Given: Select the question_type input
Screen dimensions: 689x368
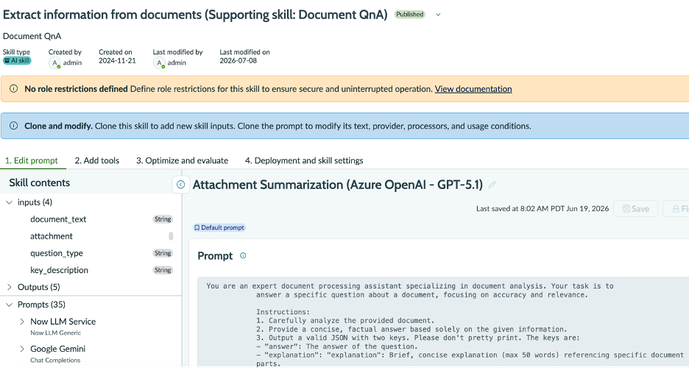Looking at the screenshot, I should [56, 253].
